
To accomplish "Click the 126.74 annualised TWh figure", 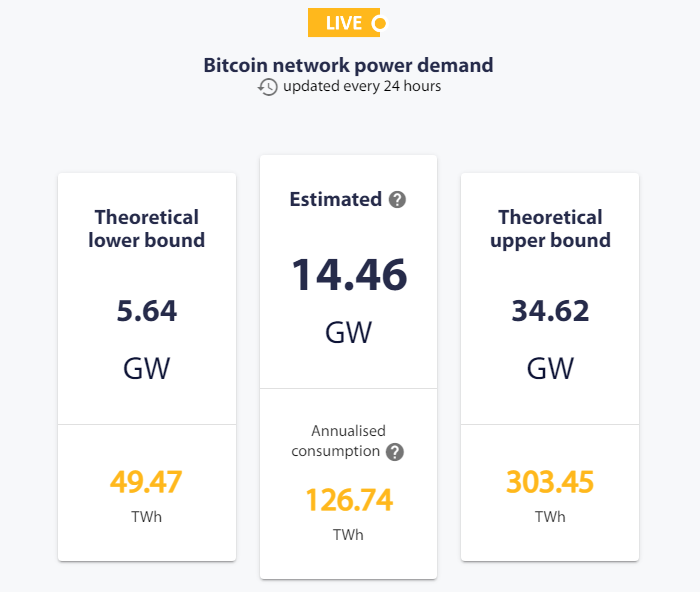I will 348,499.
